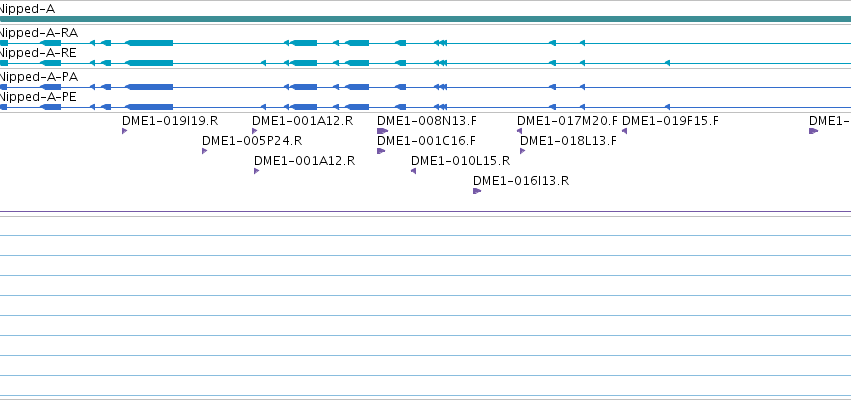Click the arrow glyph under DME1-017M20.F
The height and width of the screenshot is (400, 851).
[519, 131]
